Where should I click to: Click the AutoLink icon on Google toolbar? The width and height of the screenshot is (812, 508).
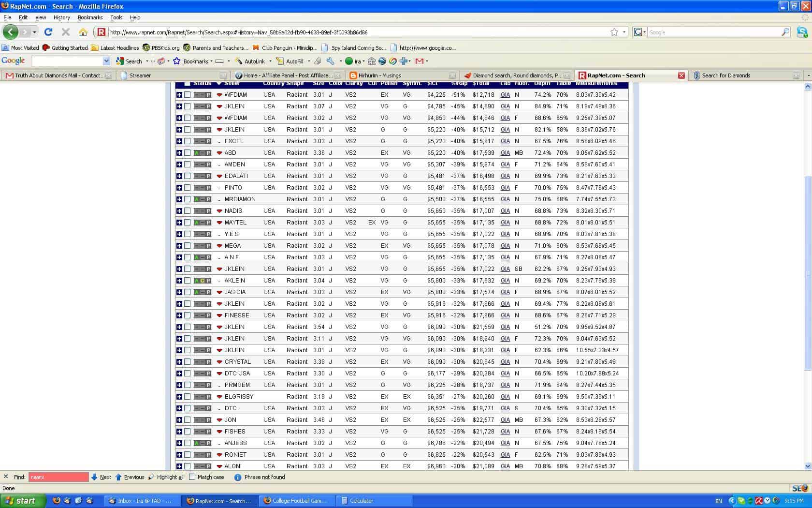238,61
